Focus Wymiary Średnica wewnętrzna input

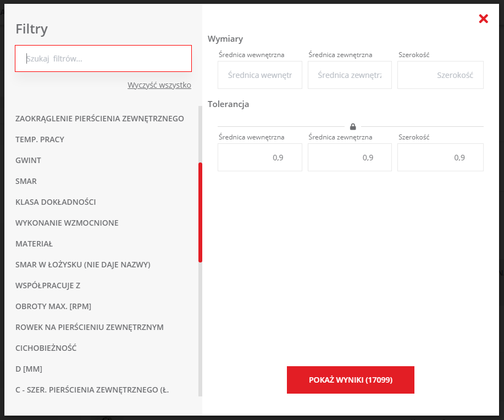tap(260, 75)
